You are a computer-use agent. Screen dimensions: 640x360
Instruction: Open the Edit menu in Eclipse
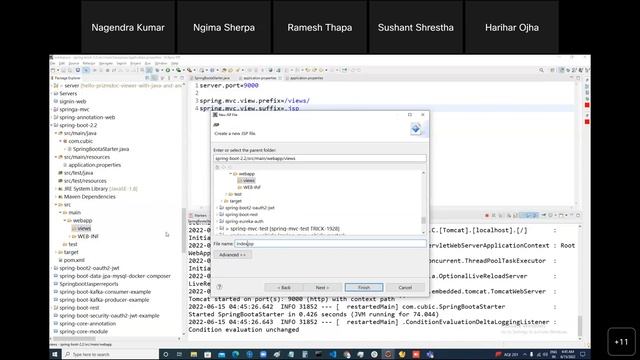[62, 64]
